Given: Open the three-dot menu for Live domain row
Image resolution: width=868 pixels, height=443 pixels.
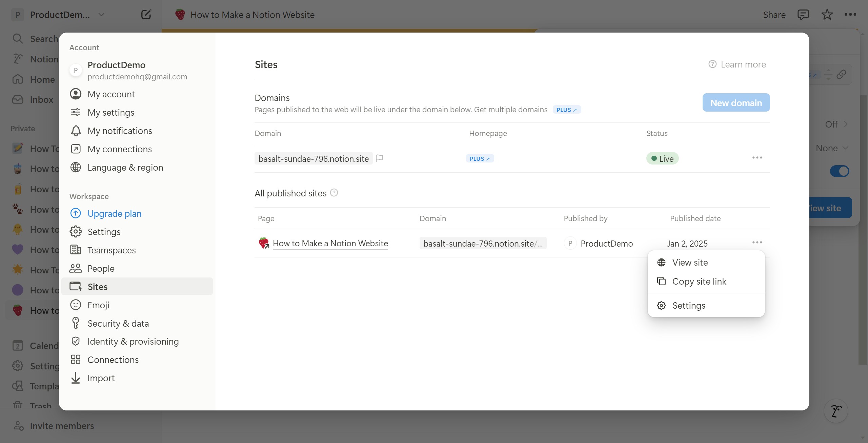Looking at the screenshot, I should [757, 158].
